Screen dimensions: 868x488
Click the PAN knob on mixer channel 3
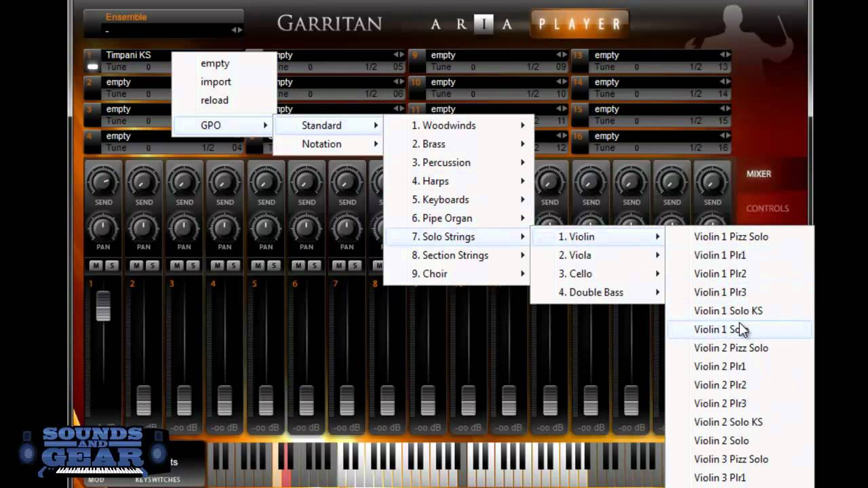pos(184,226)
